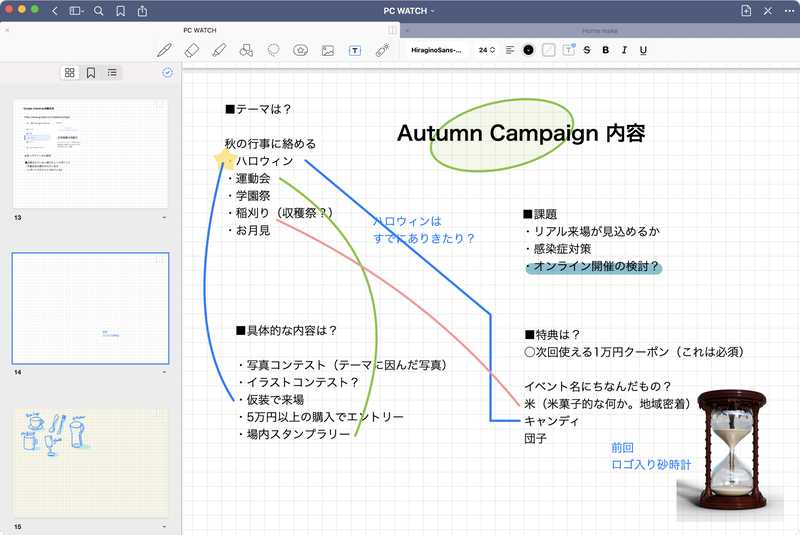The height and width of the screenshot is (535, 800).
Task: Open the more options ellipsis menu
Action: pos(789,11)
